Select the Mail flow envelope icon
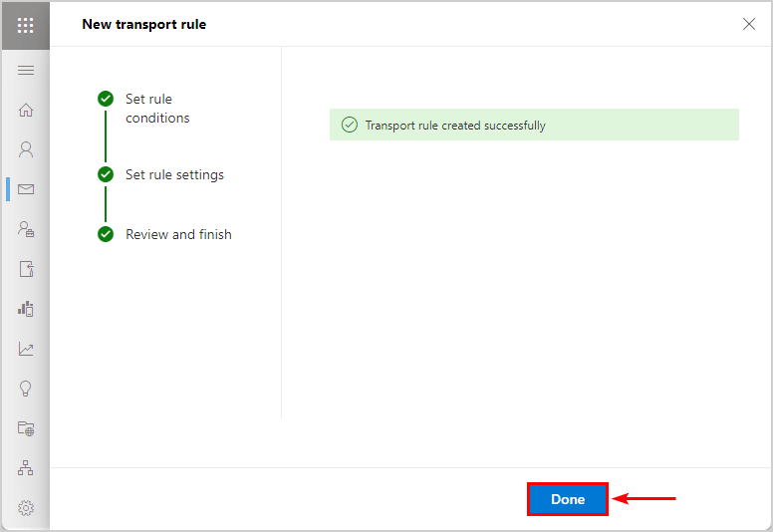Viewport: 773px width, 532px height. pyautogui.click(x=26, y=189)
